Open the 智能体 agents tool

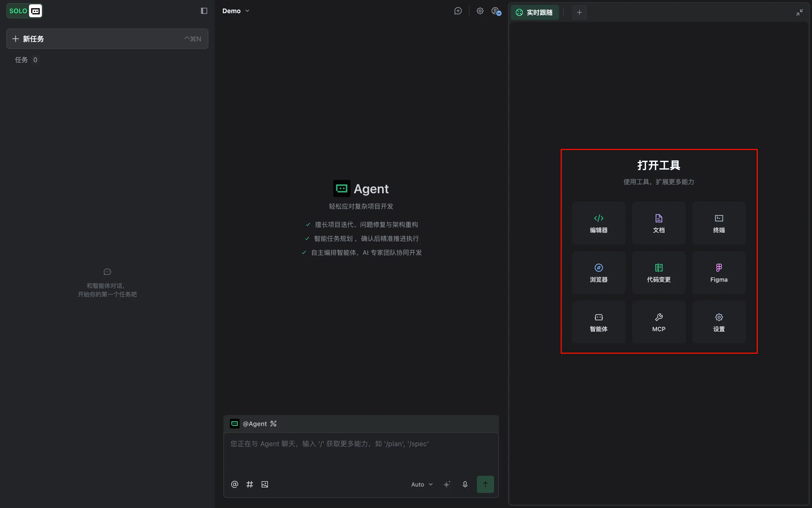(599, 322)
